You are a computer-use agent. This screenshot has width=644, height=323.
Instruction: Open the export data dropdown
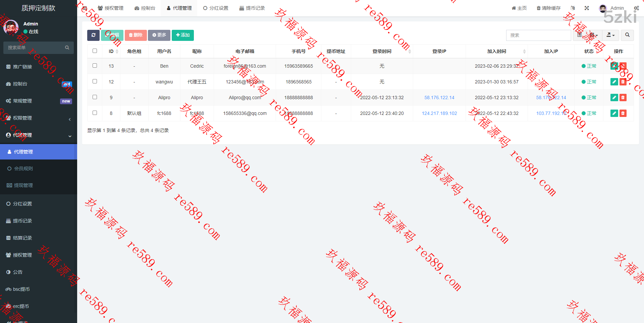(x=610, y=35)
